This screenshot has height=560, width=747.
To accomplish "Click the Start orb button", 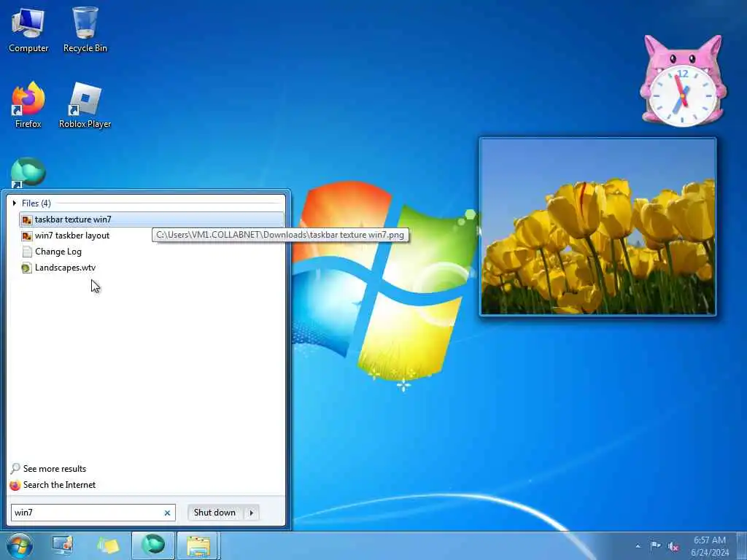I will coord(20,545).
